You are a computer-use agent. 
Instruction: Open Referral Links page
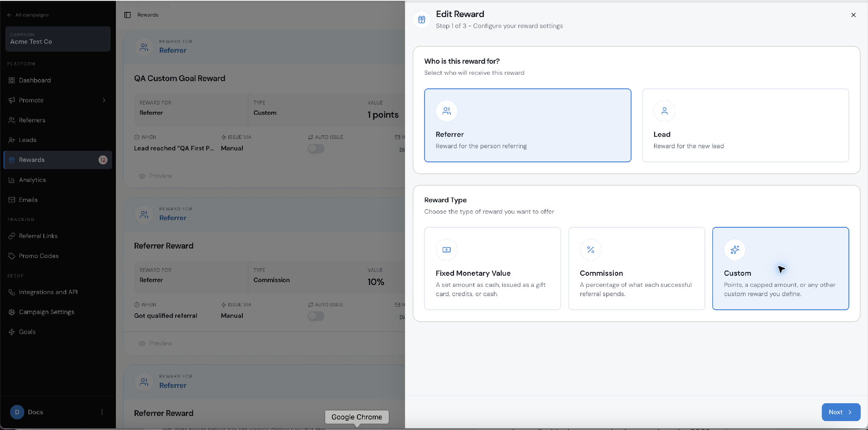[58, 236]
